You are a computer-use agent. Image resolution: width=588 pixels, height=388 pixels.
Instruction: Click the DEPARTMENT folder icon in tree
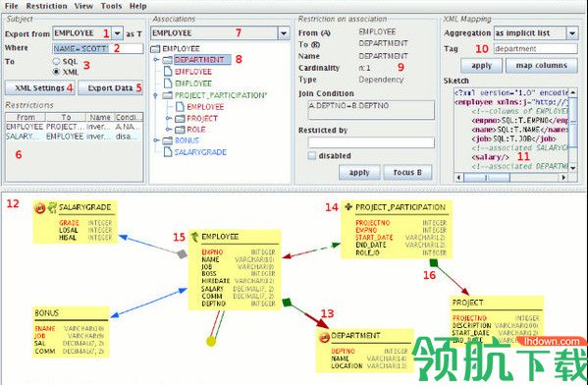168,60
